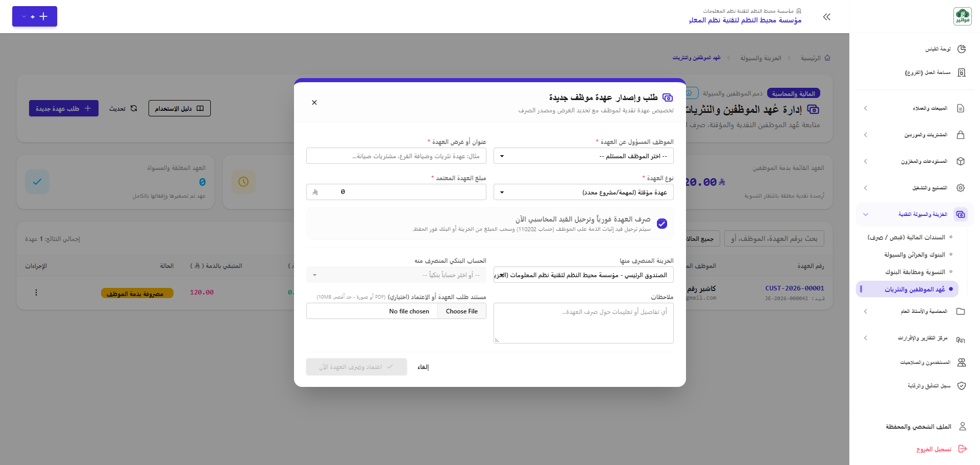The image size is (980, 465).
Task: Open warehouses and inventory box icon
Action: pyautogui.click(x=961, y=161)
